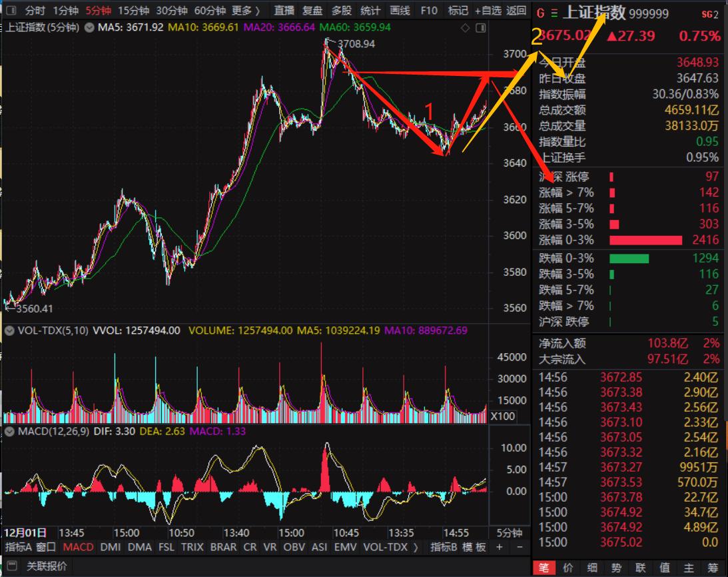Image resolution: width=728 pixels, height=577 pixels.
Task: Open the 多股 multi-stock view
Action: [341, 10]
